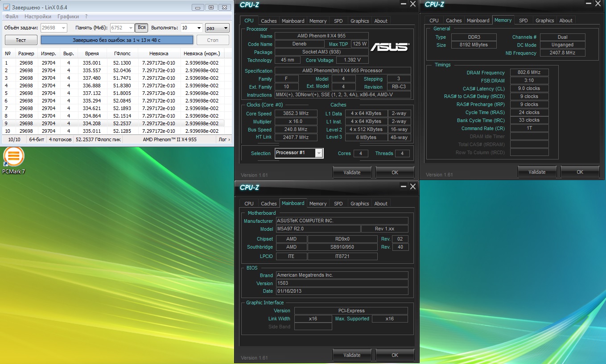Click the 'ГФлопс' column header
The width and height of the screenshot is (606, 364).
122,53
